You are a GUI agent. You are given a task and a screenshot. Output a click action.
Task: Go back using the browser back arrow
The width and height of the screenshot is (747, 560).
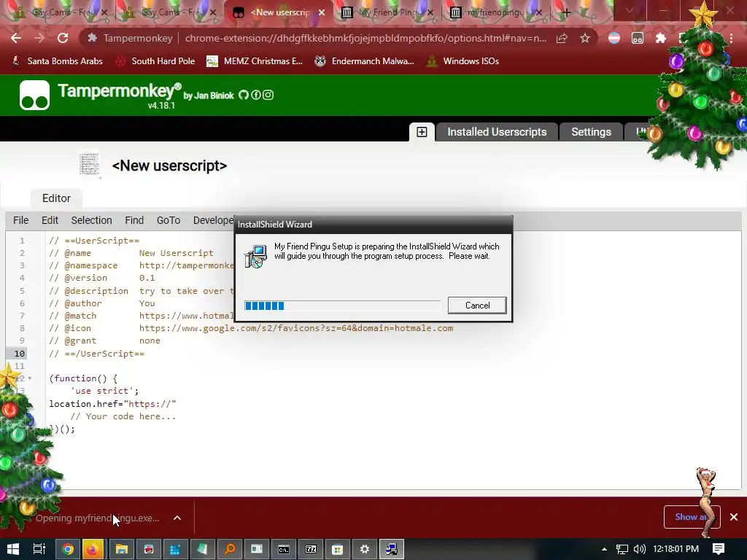click(16, 38)
